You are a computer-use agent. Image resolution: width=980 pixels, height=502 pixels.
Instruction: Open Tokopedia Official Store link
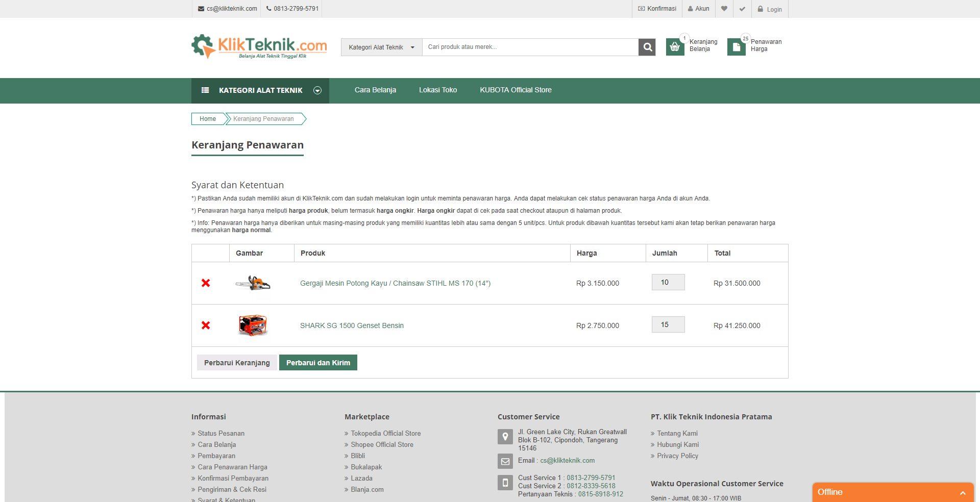tap(385, 433)
